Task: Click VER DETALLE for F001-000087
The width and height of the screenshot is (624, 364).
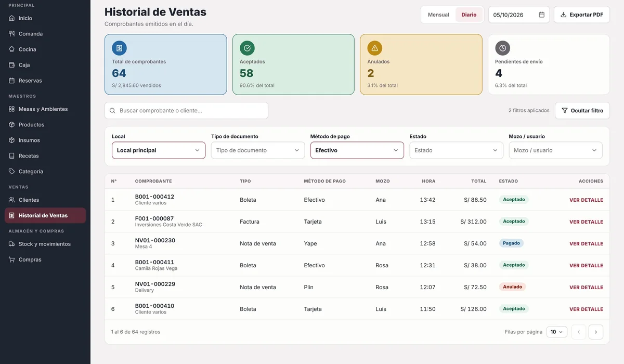Action: point(586,222)
